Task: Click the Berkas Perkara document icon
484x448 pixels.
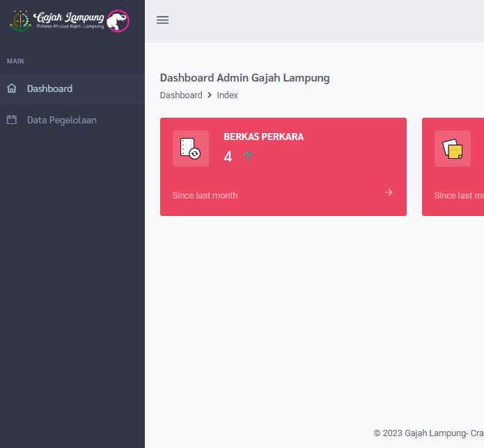Action: click(x=190, y=148)
